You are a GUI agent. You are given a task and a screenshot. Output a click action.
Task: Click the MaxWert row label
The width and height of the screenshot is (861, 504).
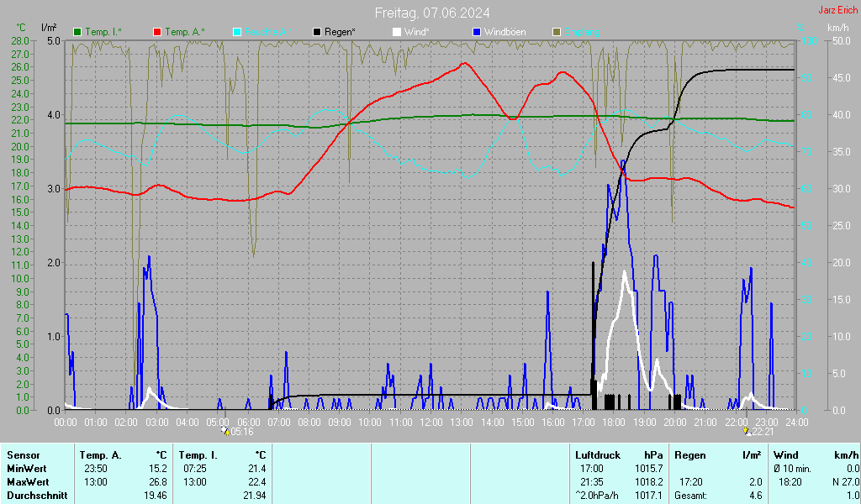pyautogui.click(x=27, y=482)
